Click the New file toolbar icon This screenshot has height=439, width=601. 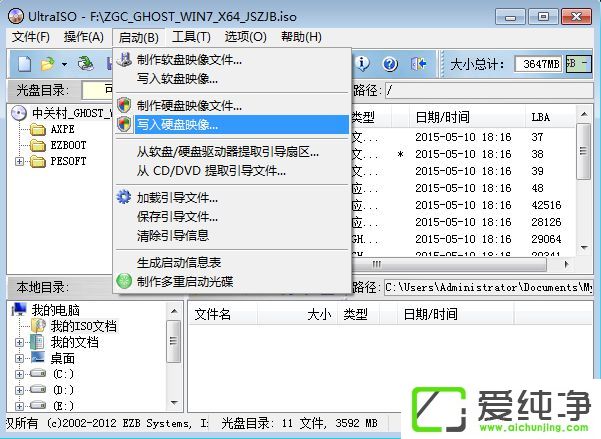pyautogui.click(x=24, y=64)
